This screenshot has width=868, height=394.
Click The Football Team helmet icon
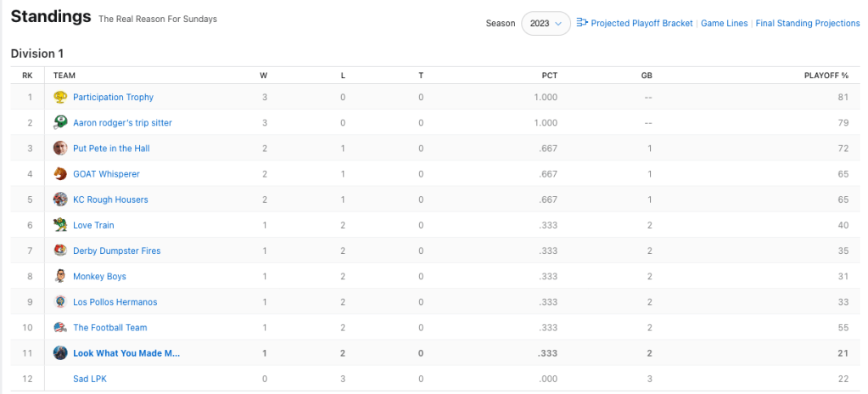coord(60,328)
